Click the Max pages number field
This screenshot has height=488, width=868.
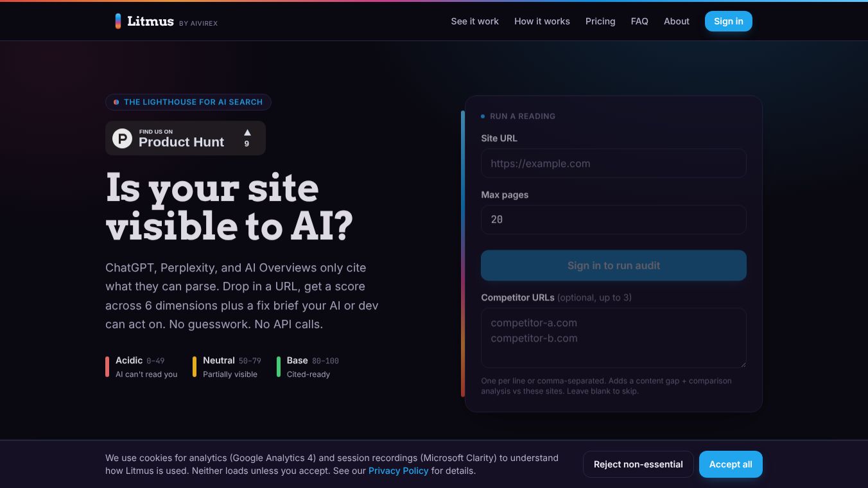coord(614,220)
